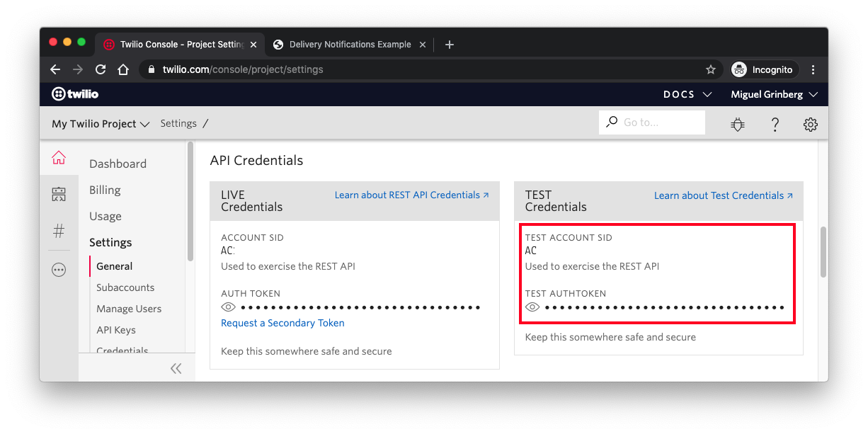Open Subaccounts settings item
The image size is (868, 434).
click(x=125, y=287)
